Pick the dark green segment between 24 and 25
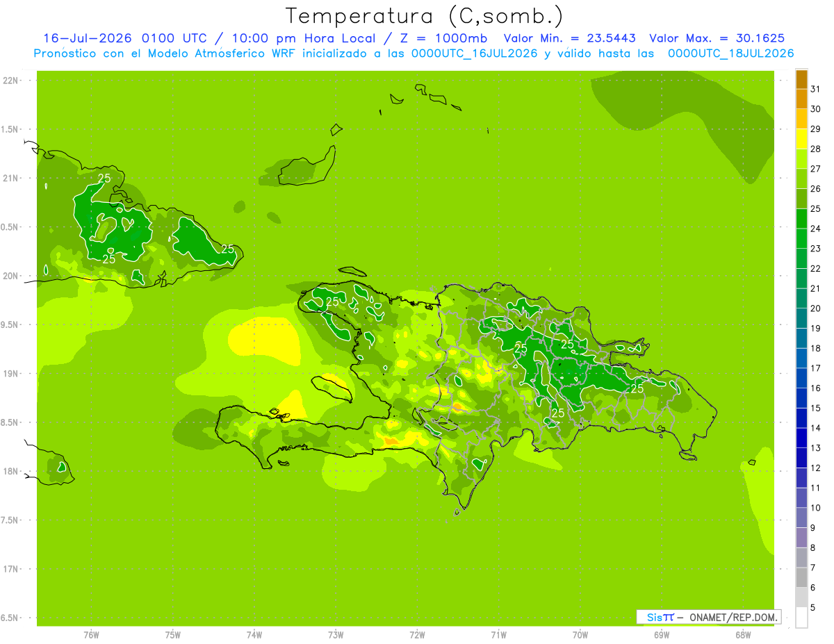 (x=801, y=219)
